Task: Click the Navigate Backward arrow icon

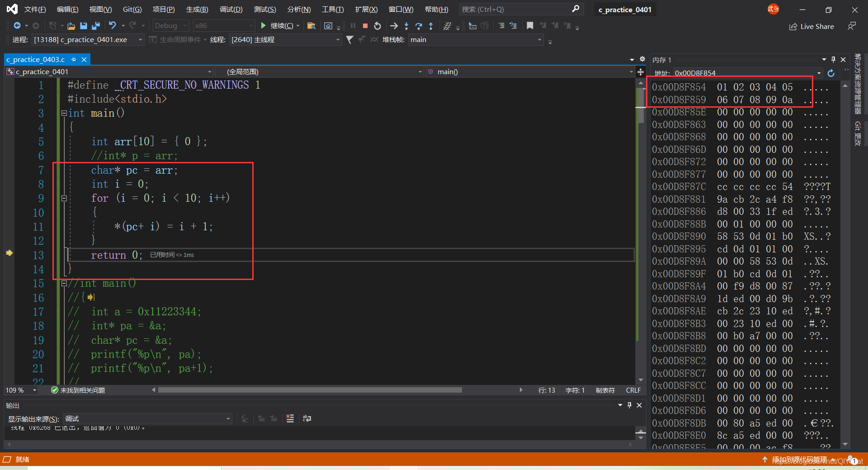Action: pos(17,26)
